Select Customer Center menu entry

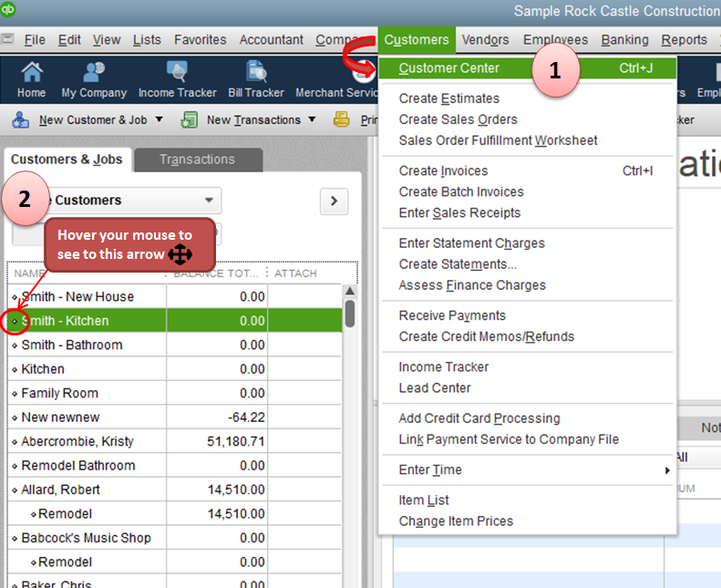click(528, 68)
